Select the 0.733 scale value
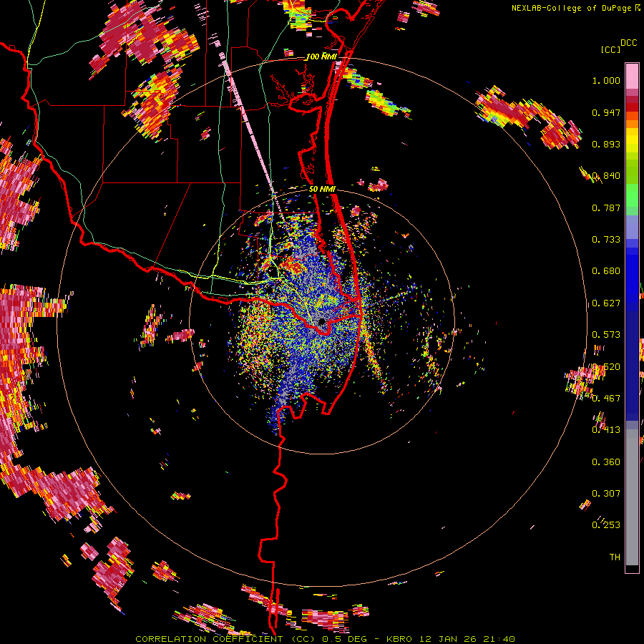Image resolution: width=644 pixels, height=644 pixels. [x=606, y=240]
